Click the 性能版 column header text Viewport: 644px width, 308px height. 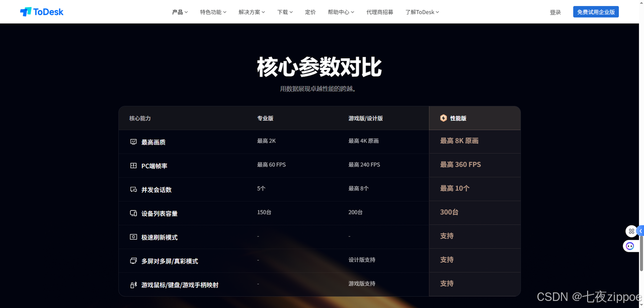(458, 118)
